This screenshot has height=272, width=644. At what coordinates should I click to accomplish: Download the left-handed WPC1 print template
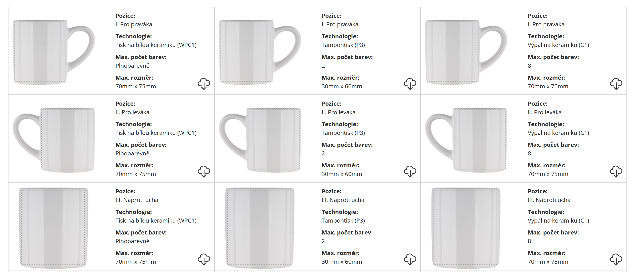tap(204, 171)
